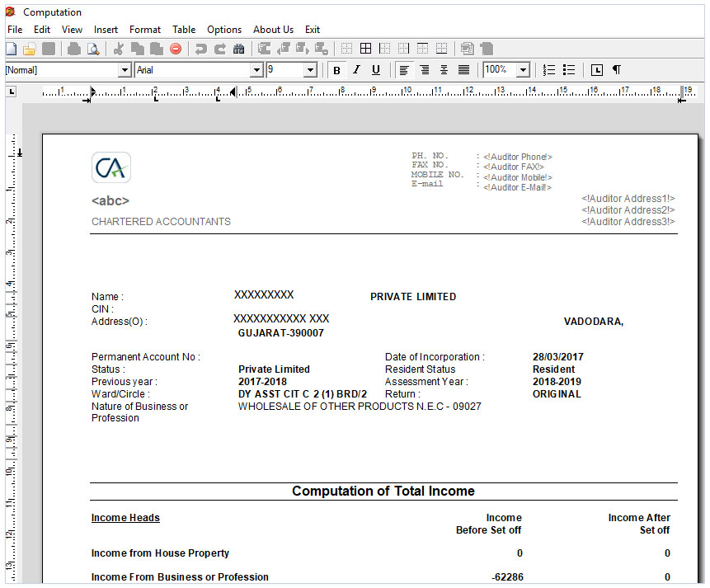Apply the right border icon
Image resolution: width=710 pixels, height=588 pixels.
click(x=403, y=49)
